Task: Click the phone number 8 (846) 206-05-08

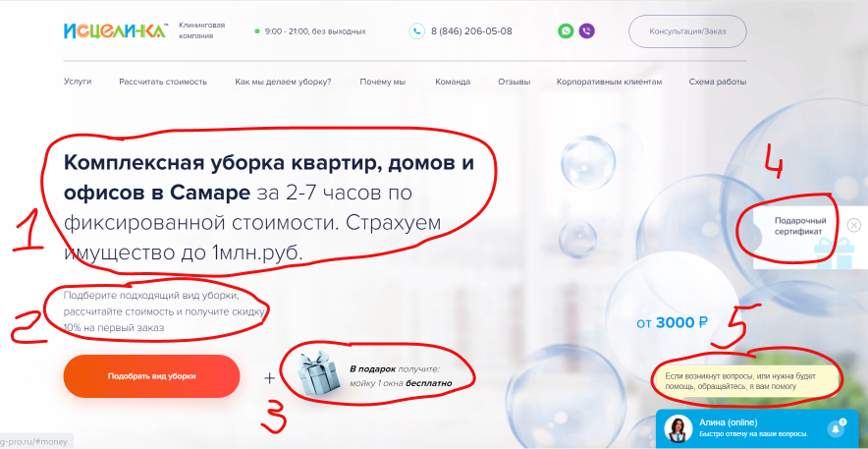Action: (471, 31)
